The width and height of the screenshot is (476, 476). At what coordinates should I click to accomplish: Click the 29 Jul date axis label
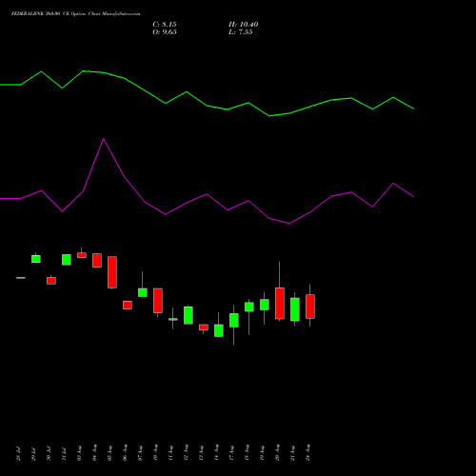coord(33,453)
